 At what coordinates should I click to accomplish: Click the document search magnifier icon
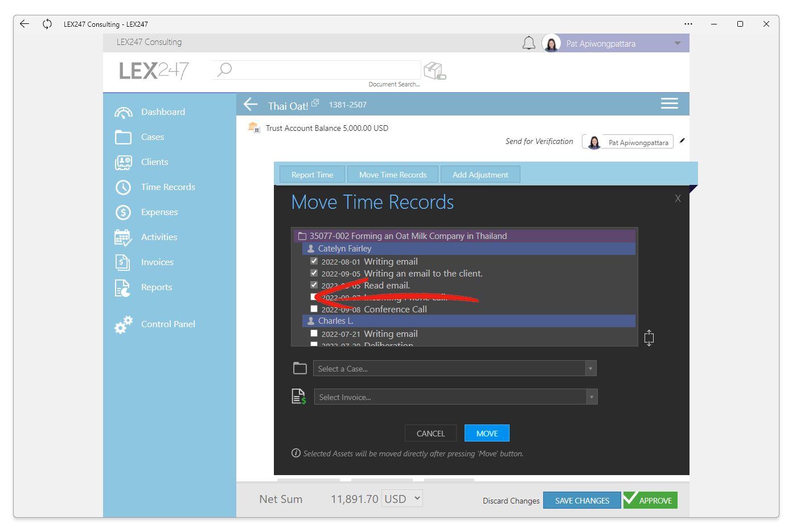tap(225, 69)
